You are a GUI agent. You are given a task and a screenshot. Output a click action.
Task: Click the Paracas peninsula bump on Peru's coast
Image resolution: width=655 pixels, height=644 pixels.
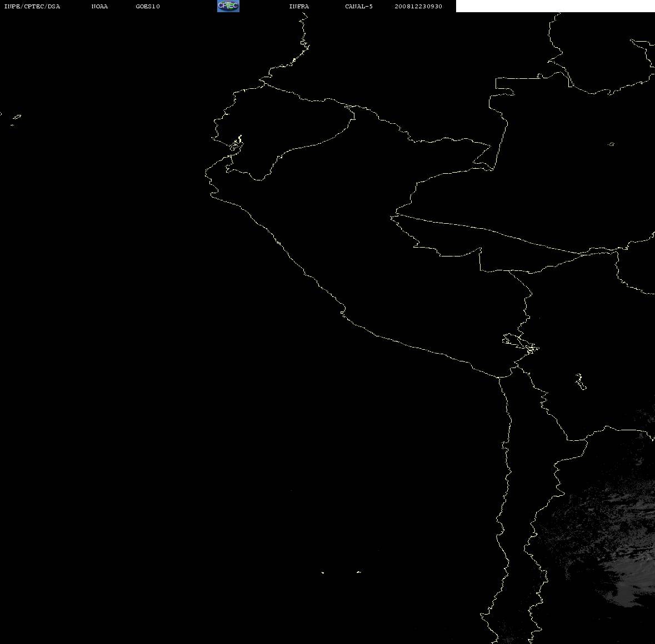(343, 311)
